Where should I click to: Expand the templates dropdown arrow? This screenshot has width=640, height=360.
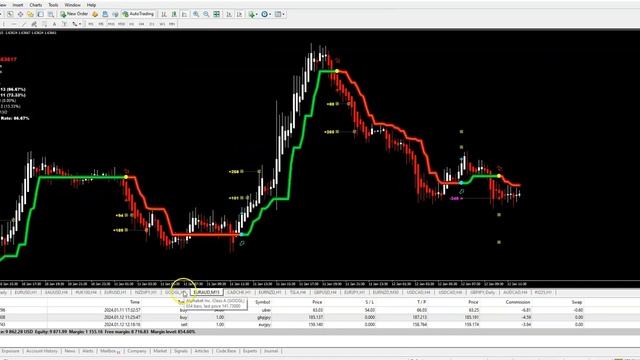[x=283, y=14]
